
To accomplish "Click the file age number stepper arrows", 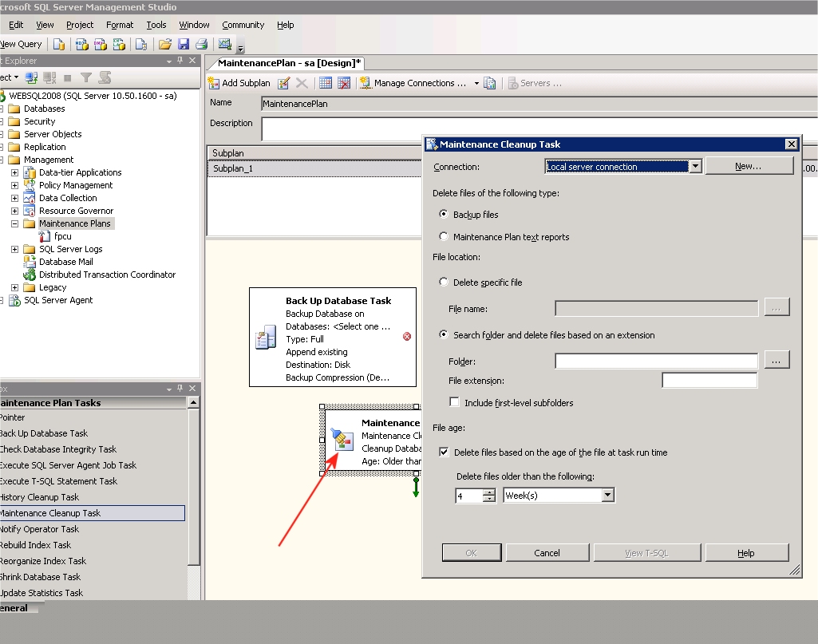I will tap(489, 495).
